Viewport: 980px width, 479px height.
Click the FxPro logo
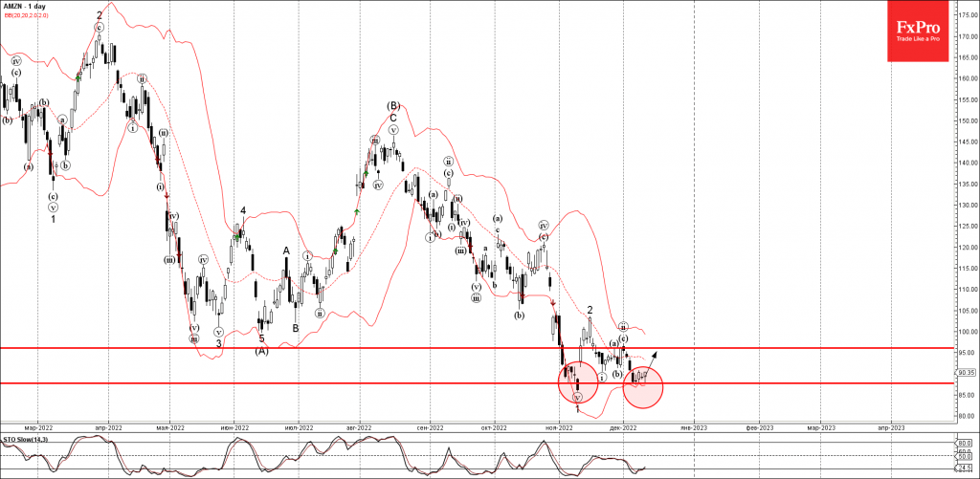(922, 33)
